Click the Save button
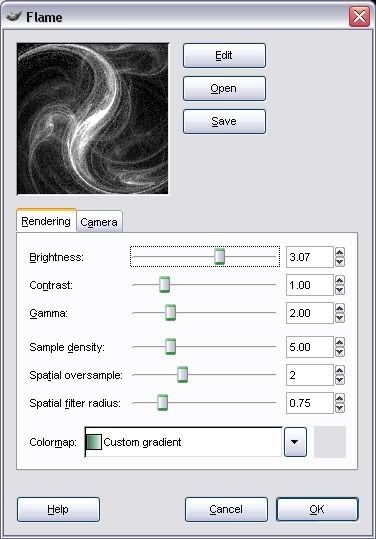Image resolution: width=376 pixels, height=539 pixels. click(x=224, y=121)
